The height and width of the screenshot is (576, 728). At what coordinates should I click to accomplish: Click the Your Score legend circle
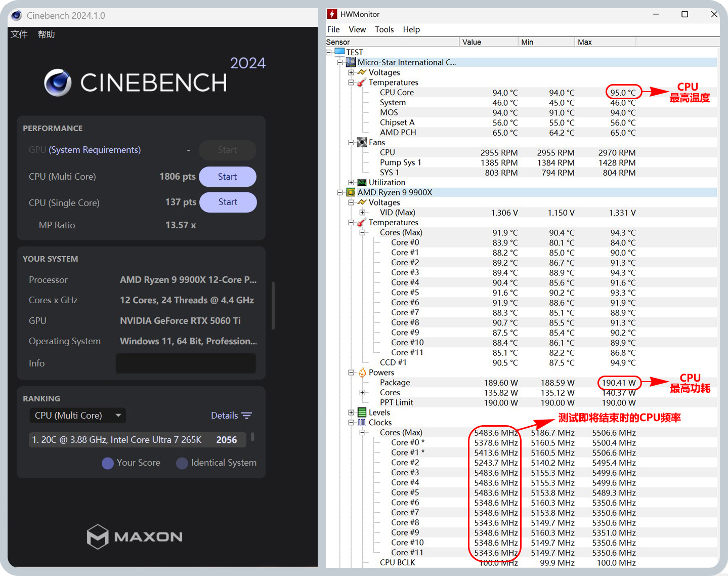point(108,463)
